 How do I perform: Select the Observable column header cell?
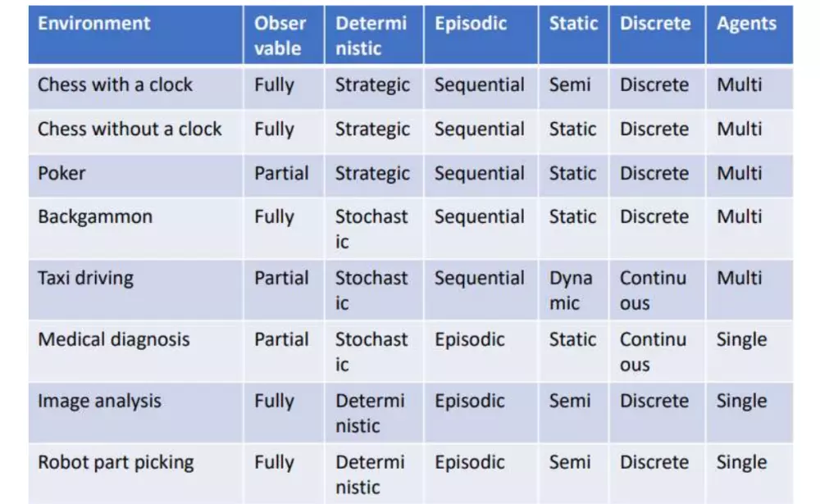point(280,35)
